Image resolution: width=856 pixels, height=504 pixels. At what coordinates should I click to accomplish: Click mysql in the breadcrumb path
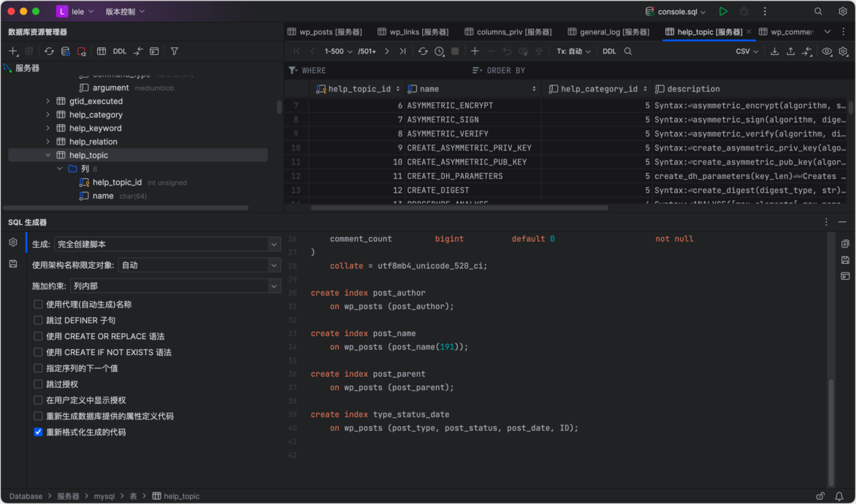coord(104,497)
